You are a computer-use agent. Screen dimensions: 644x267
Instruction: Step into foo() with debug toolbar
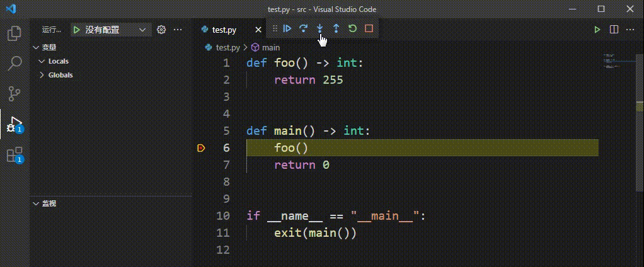[320, 28]
